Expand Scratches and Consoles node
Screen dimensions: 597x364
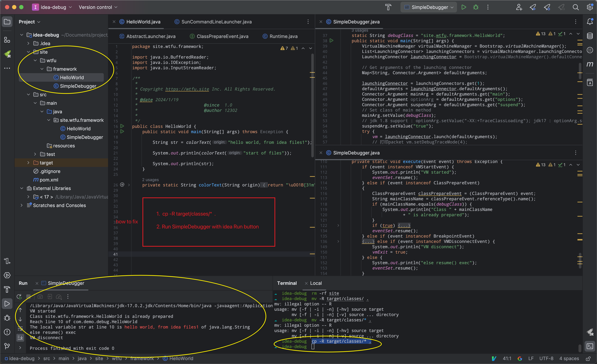[21, 205]
